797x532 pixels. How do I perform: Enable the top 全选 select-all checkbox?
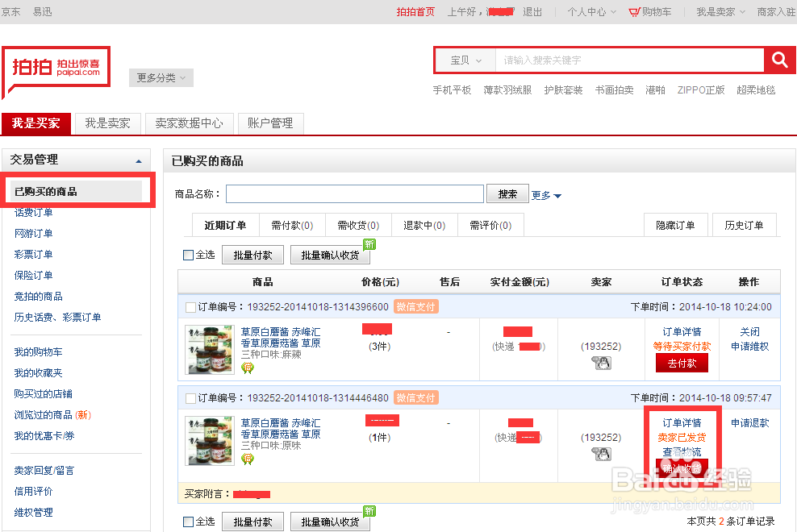188,253
